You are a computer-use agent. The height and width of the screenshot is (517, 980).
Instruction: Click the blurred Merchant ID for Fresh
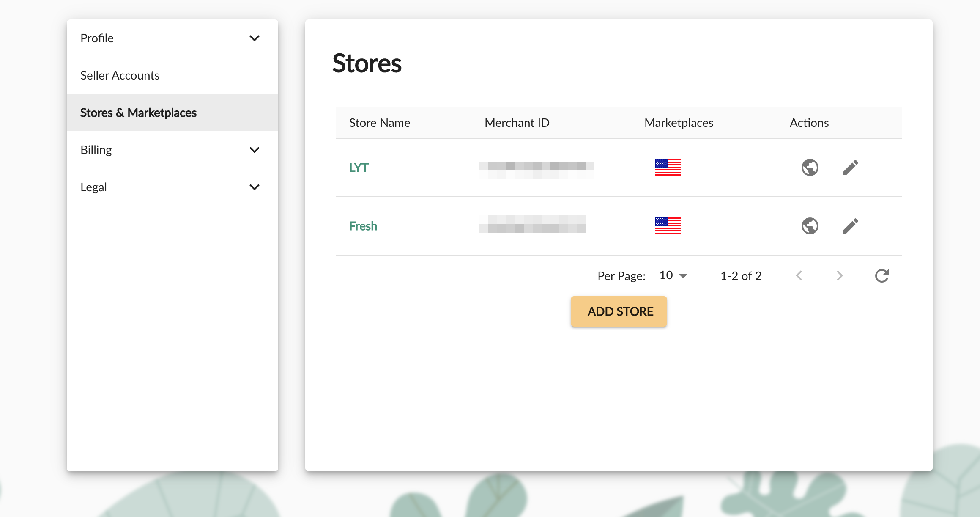[532, 224]
